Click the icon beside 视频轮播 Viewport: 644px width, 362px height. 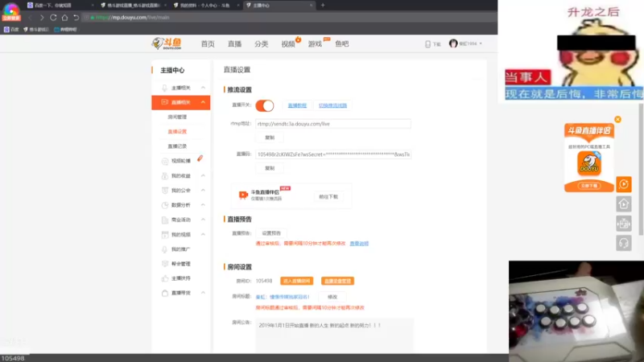click(x=165, y=161)
